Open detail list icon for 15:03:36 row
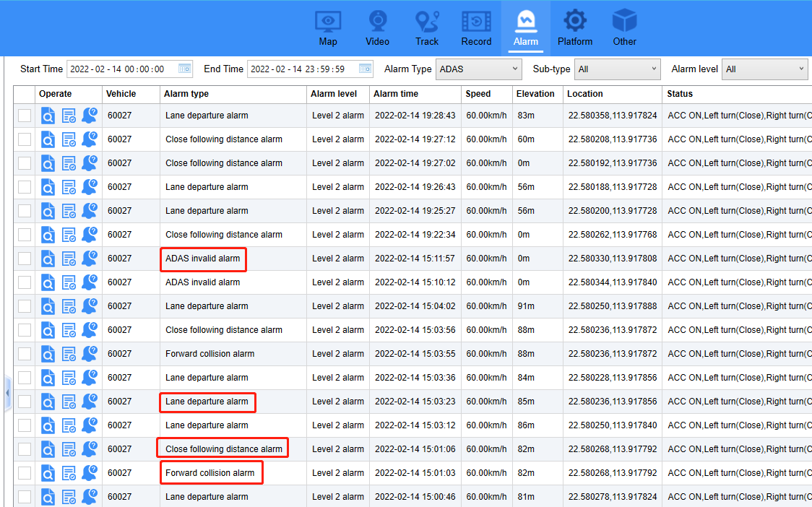This screenshot has width=812, height=507. point(69,378)
